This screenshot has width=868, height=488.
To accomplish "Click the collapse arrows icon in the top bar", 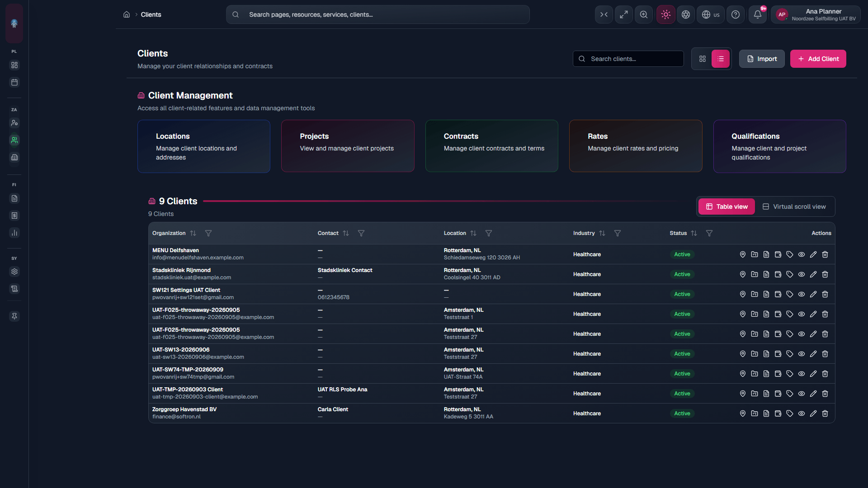I will [x=604, y=14].
